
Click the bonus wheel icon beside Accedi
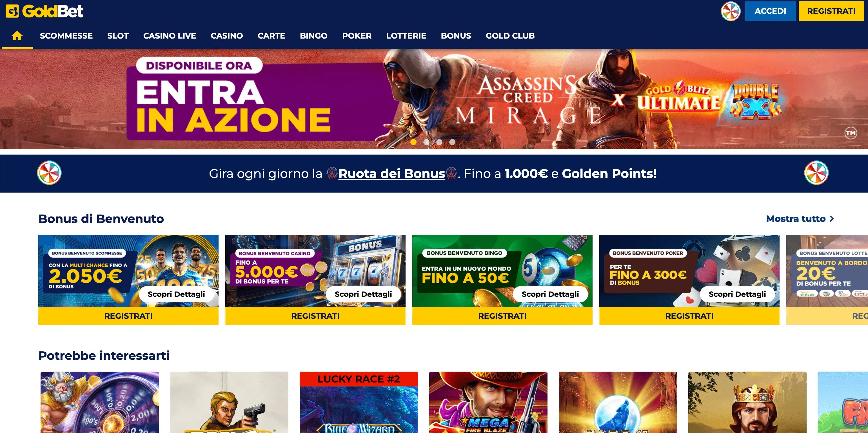pos(731,11)
